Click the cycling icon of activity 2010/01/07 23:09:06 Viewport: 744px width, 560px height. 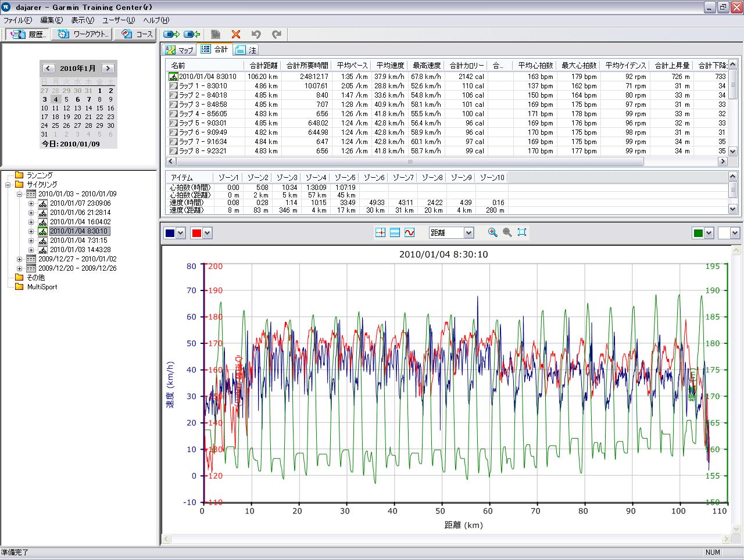[x=43, y=203]
